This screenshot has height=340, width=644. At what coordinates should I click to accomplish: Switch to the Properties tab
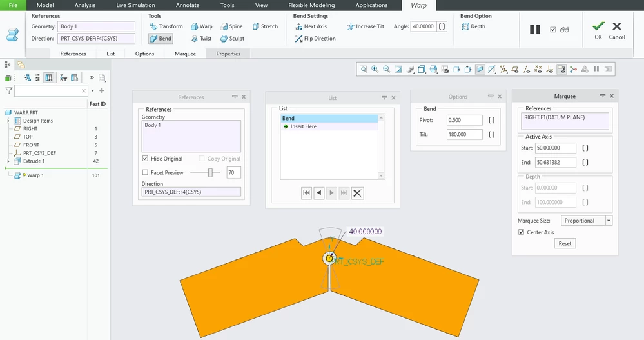228,54
